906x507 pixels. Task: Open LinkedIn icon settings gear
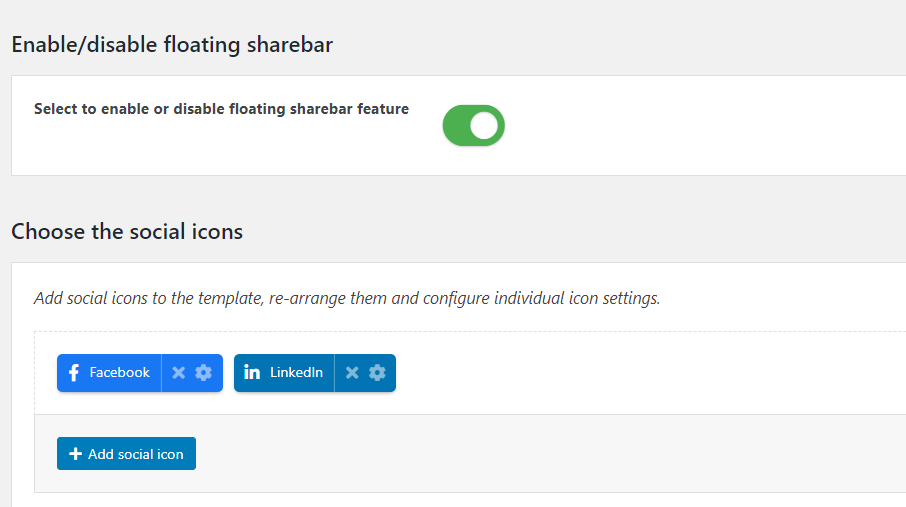377,373
